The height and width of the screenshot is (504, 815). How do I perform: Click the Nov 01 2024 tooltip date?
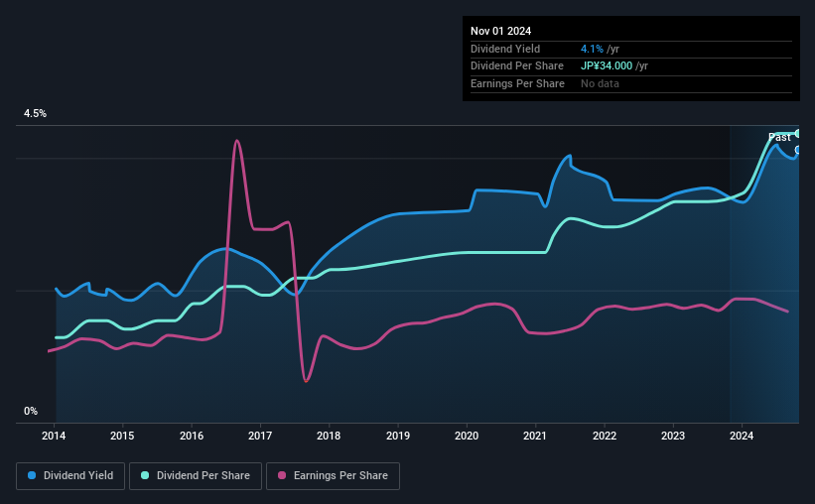500,31
